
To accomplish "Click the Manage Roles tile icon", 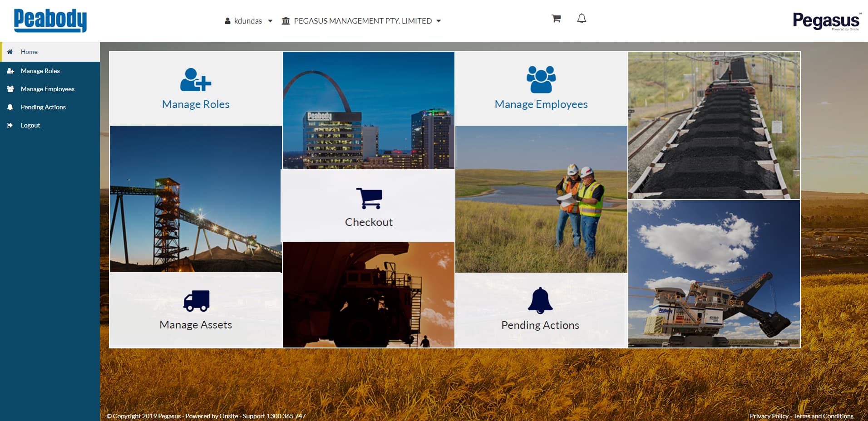I will tap(196, 79).
